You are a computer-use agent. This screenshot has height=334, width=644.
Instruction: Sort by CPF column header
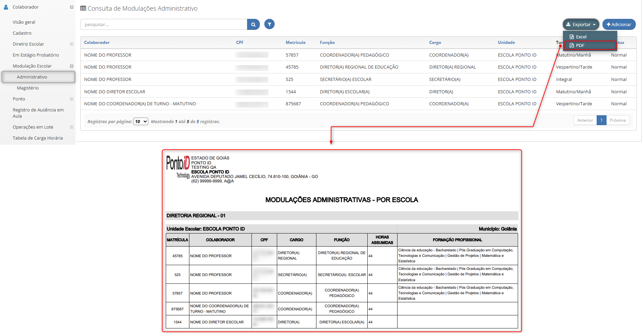(x=240, y=43)
